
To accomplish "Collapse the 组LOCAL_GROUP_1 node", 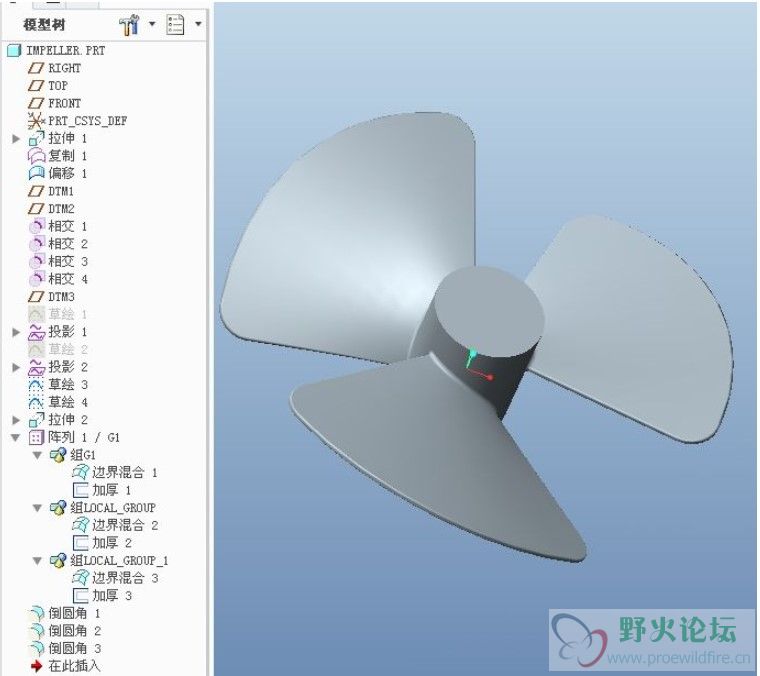I will point(37,561).
